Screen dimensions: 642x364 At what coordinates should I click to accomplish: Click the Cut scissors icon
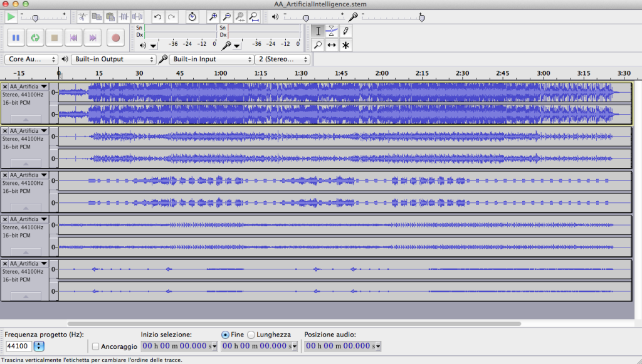[82, 17]
